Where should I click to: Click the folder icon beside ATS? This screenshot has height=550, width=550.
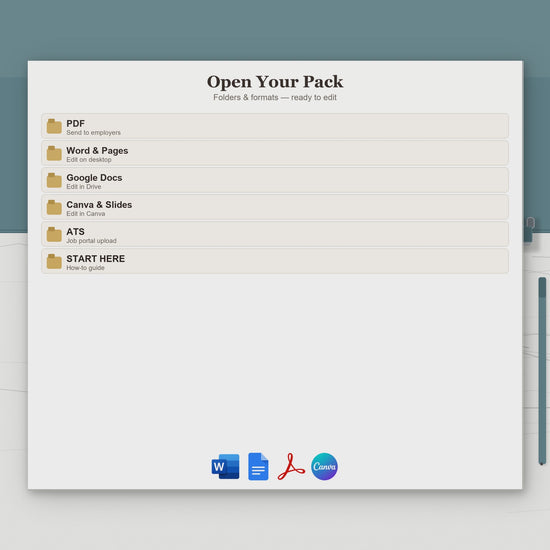[54, 234]
